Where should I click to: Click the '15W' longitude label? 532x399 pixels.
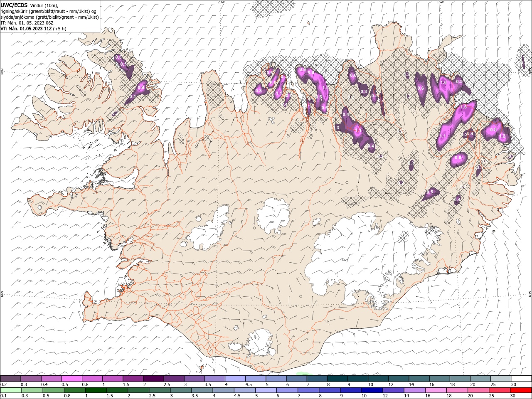click(x=440, y=2)
